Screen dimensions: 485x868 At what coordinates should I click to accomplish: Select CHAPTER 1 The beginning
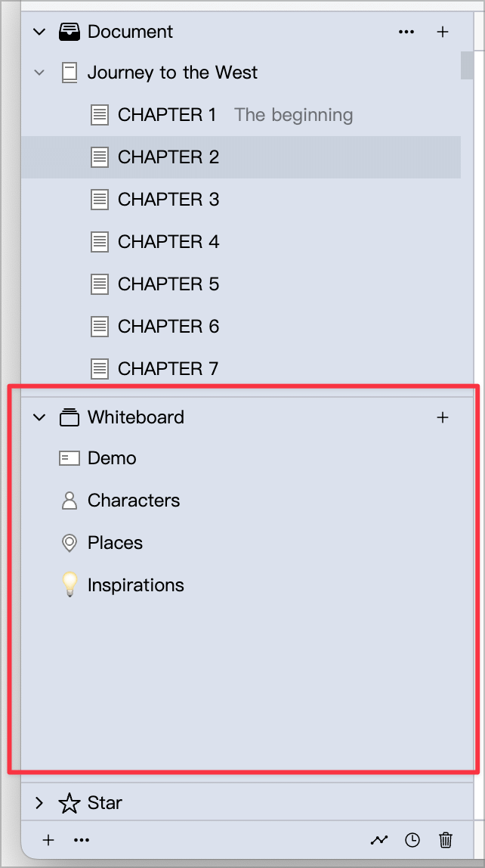point(240,115)
